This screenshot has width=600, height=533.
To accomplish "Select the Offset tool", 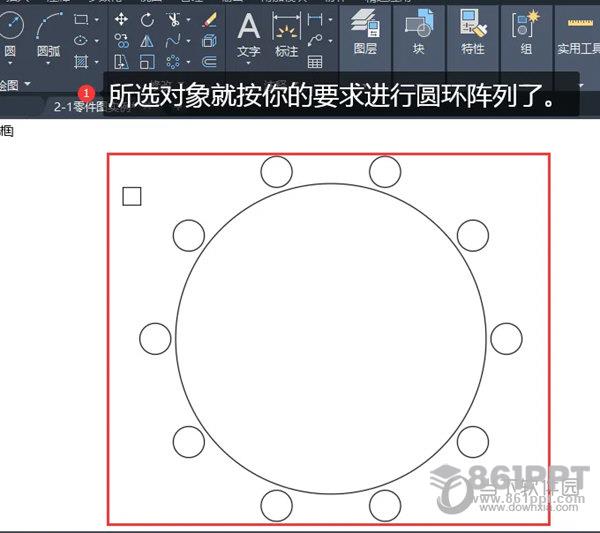I will (x=208, y=62).
